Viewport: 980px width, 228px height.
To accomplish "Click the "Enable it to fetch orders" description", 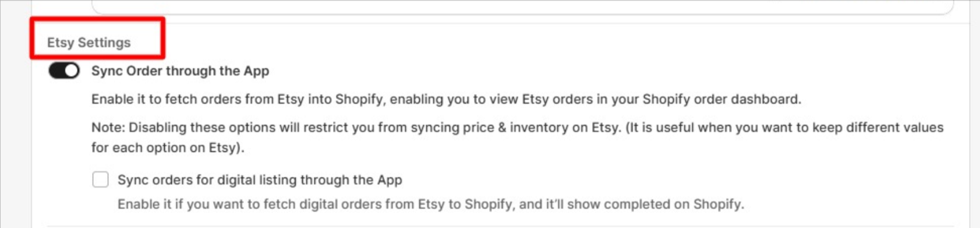I will 446,99.
